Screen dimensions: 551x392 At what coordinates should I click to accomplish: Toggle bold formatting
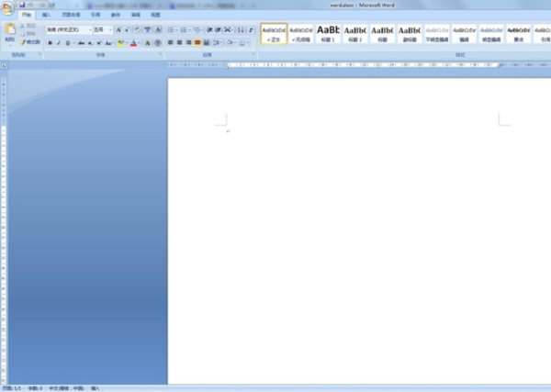[x=50, y=43]
